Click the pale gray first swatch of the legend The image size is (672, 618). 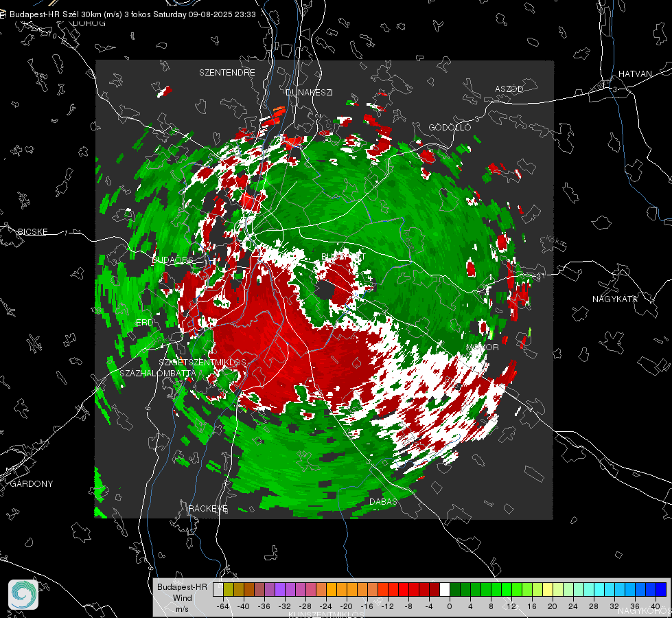click(218, 589)
